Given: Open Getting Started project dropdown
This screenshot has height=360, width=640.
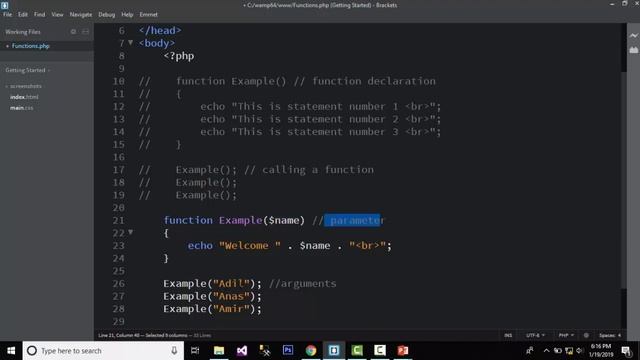Looking at the screenshot, I should 28,70.
